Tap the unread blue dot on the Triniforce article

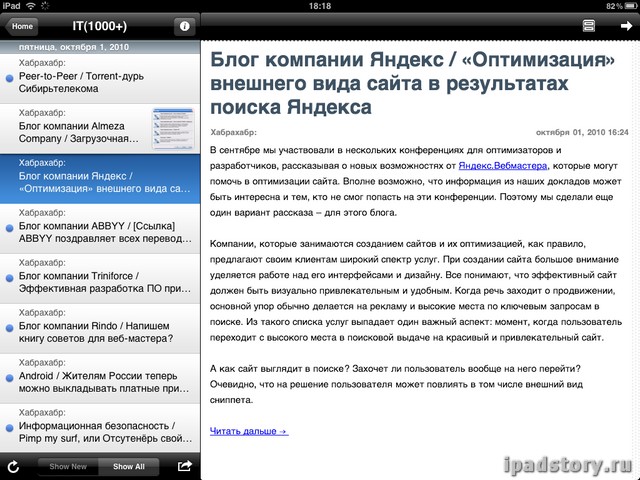9,278
